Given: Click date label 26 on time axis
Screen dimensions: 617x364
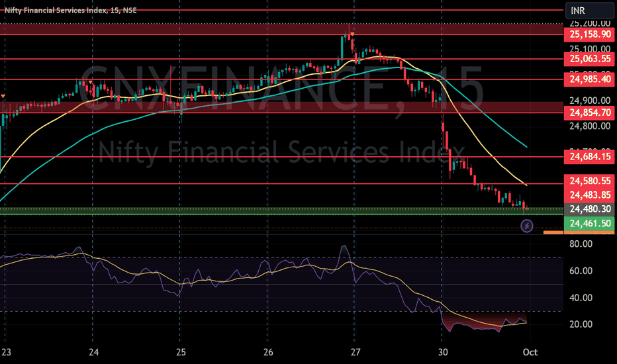Looking at the screenshot, I should point(268,352).
